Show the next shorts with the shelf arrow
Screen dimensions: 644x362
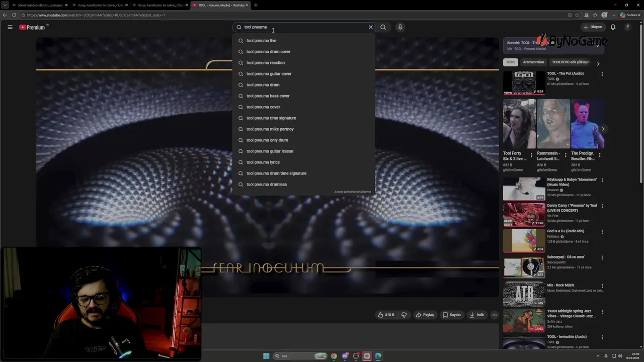point(603,129)
